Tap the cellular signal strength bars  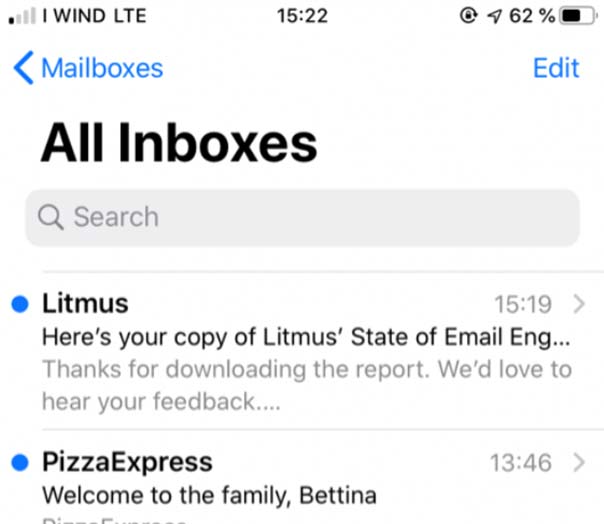[x=22, y=16]
